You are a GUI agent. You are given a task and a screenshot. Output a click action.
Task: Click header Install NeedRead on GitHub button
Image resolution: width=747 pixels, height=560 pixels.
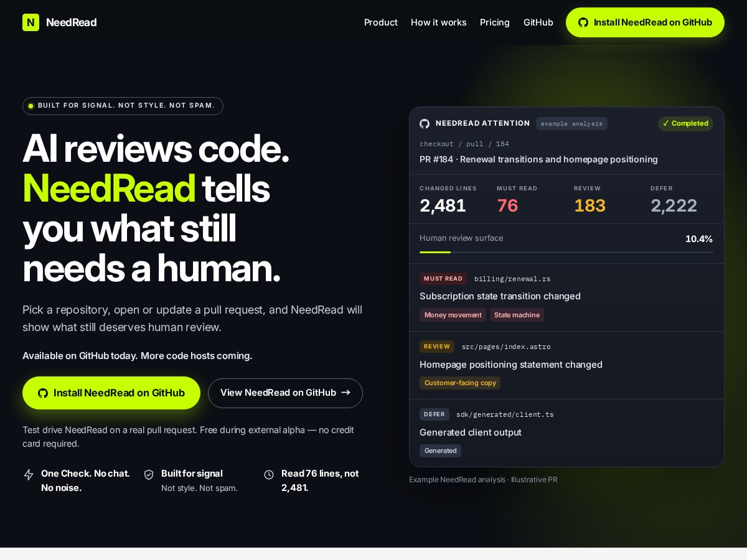(x=645, y=22)
